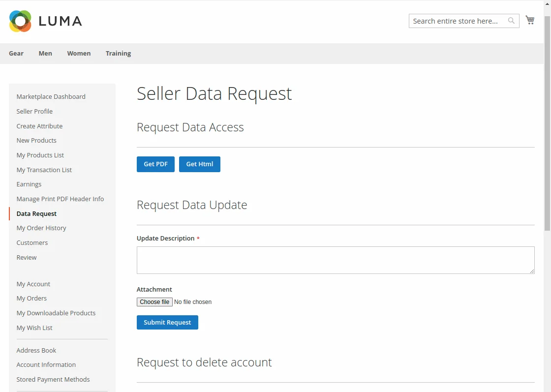Switch to the Women category
551x392 pixels.
(79, 53)
